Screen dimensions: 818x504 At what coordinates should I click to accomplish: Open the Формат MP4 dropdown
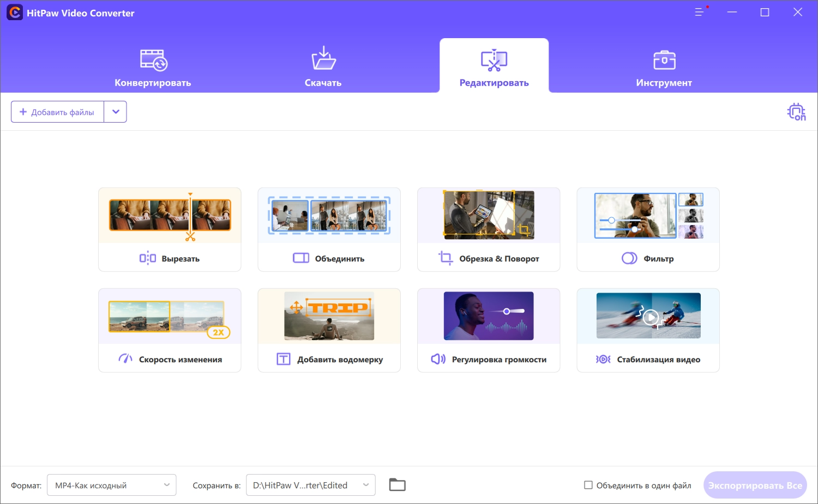point(112,485)
